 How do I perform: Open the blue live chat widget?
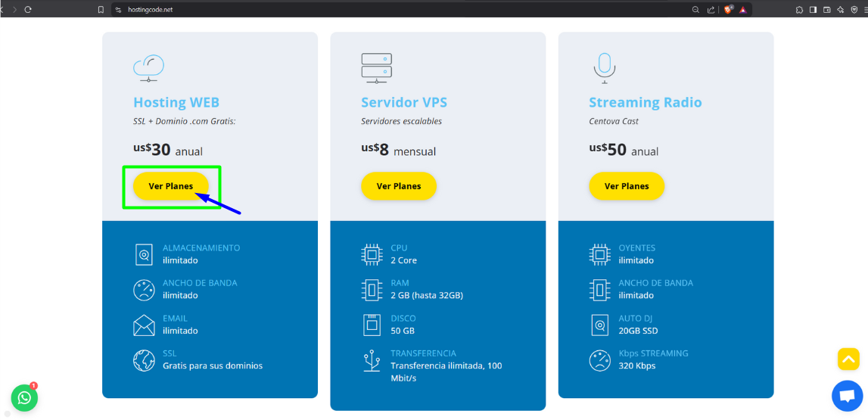(847, 396)
